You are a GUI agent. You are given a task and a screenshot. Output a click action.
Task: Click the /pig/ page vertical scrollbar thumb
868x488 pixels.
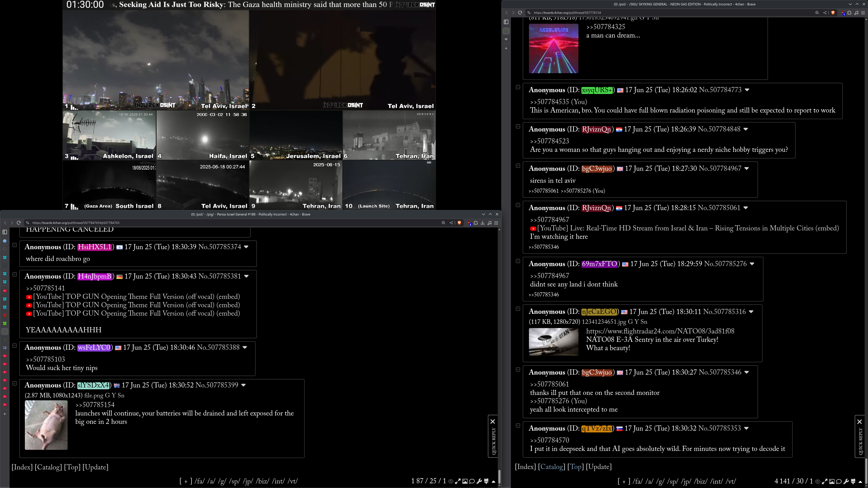[499, 476]
